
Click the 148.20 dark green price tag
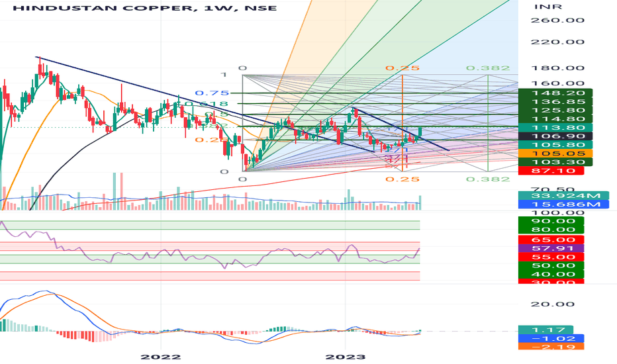[x=555, y=93]
